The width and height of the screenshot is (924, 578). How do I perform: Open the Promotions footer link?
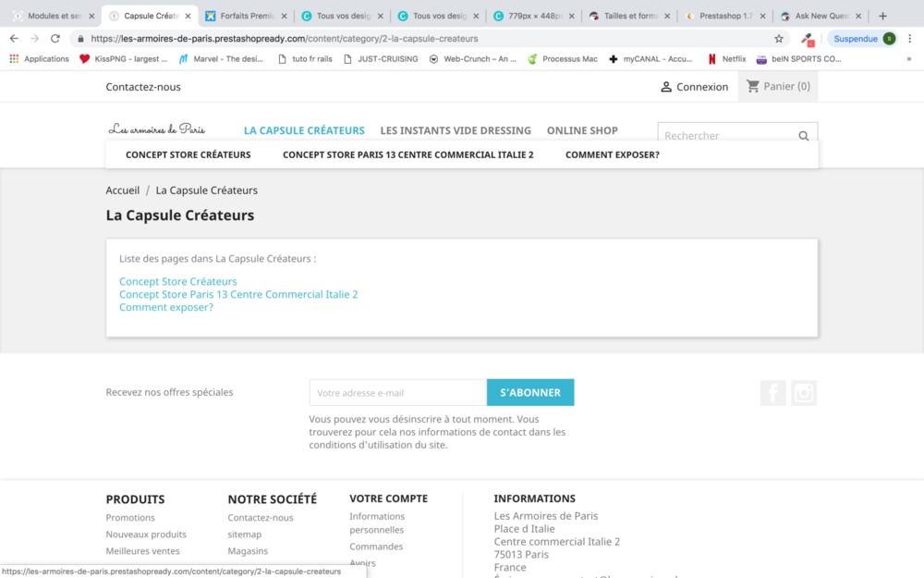coord(130,517)
